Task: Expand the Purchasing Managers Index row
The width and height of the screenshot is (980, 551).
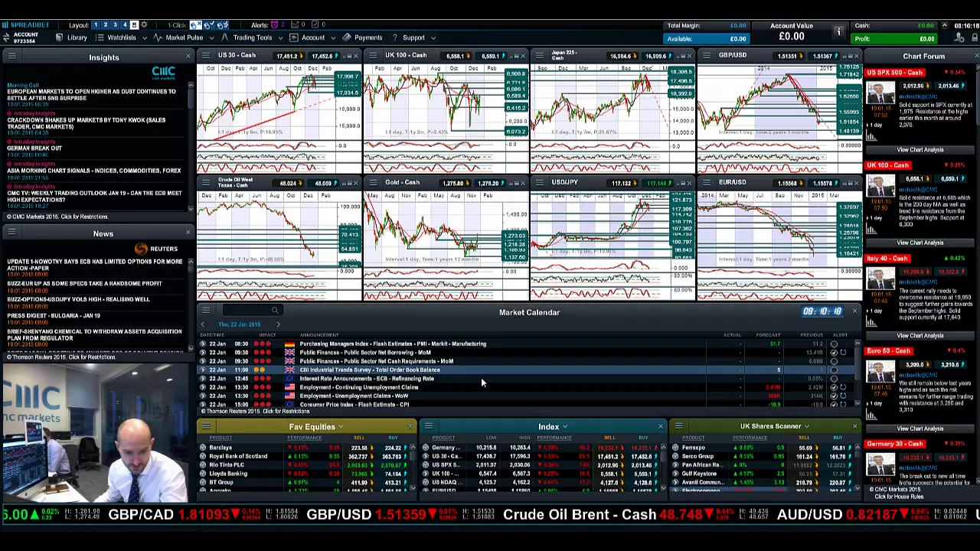Action: coord(203,344)
